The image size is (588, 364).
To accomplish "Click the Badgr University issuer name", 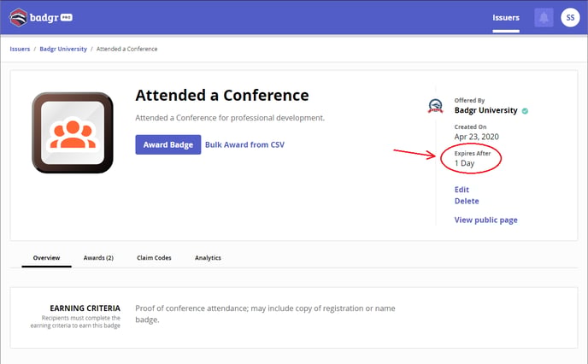I will click(x=486, y=110).
